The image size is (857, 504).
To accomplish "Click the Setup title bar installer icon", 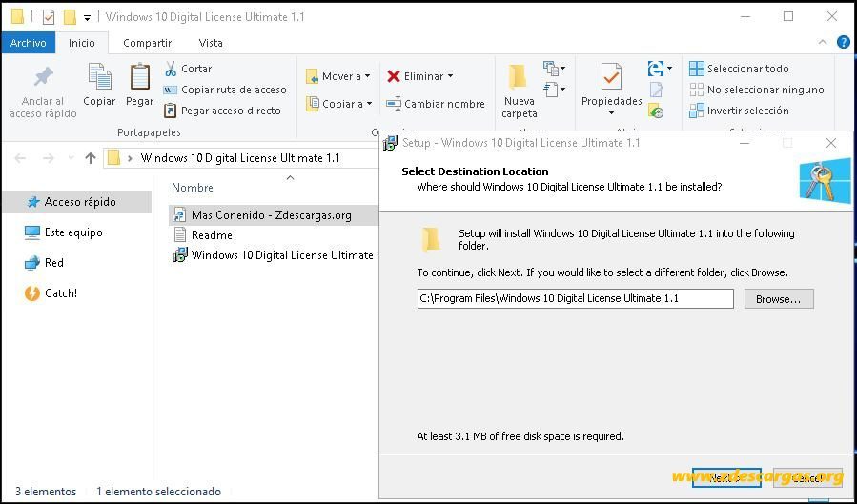I will [x=390, y=143].
